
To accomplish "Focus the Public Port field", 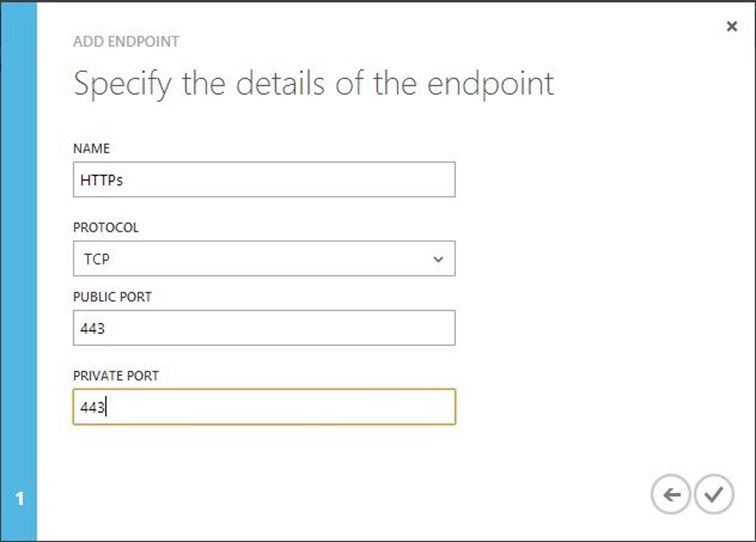I will pyautogui.click(x=264, y=328).
